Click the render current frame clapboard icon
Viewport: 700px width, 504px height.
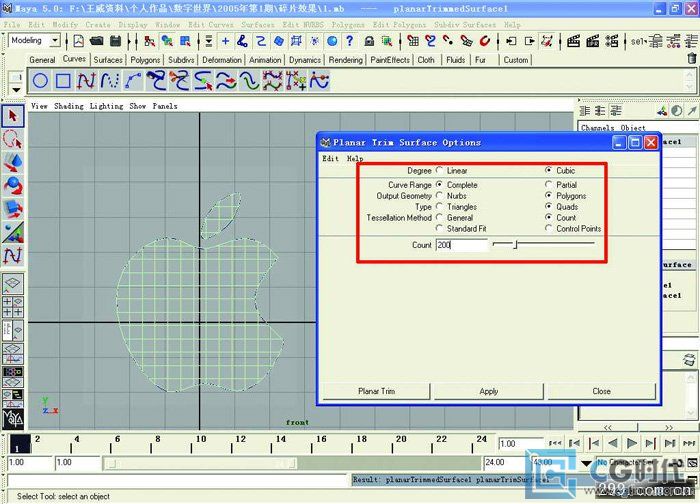[x=573, y=42]
